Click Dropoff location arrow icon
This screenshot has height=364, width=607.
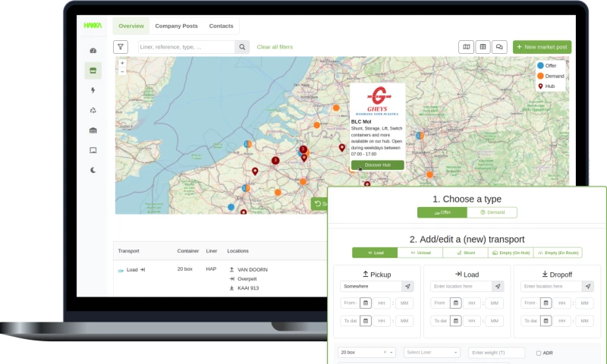click(x=587, y=286)
